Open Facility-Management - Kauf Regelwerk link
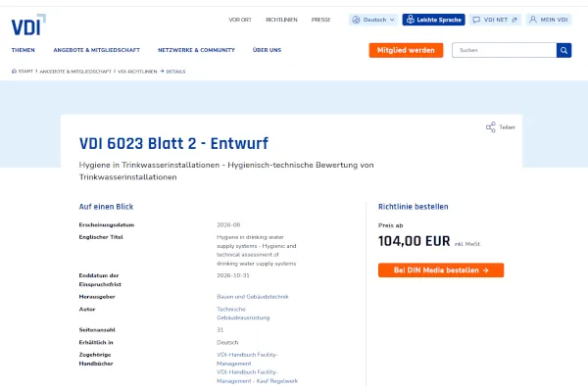 click(x=257, y=376)
